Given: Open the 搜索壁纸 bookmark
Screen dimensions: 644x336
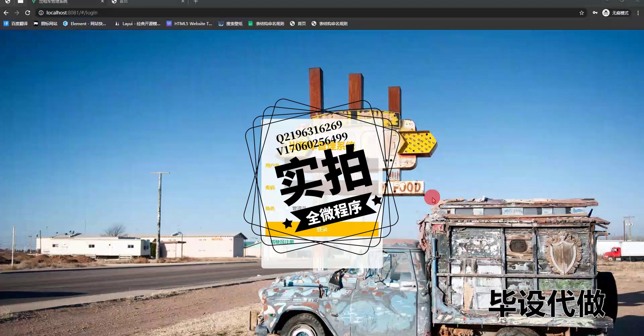Looking at the screenshot, I should tap(230, 23).
